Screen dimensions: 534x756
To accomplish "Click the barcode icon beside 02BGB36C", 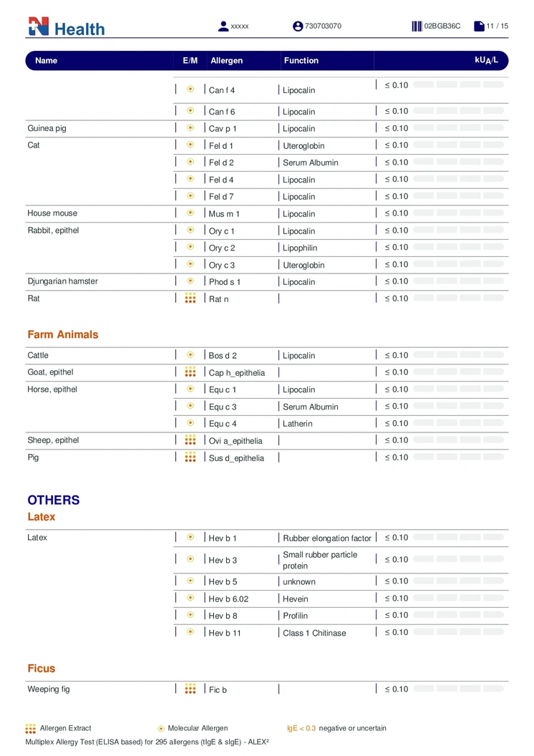I will [x=417, y=26].
